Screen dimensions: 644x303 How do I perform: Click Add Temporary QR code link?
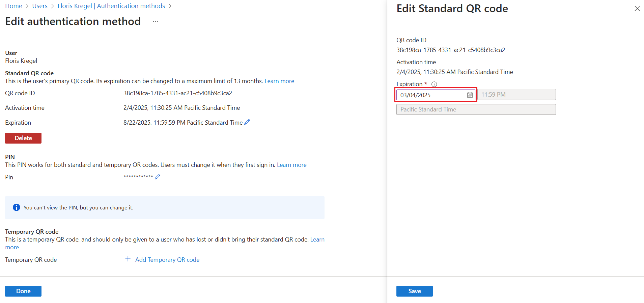coord(167,260)
